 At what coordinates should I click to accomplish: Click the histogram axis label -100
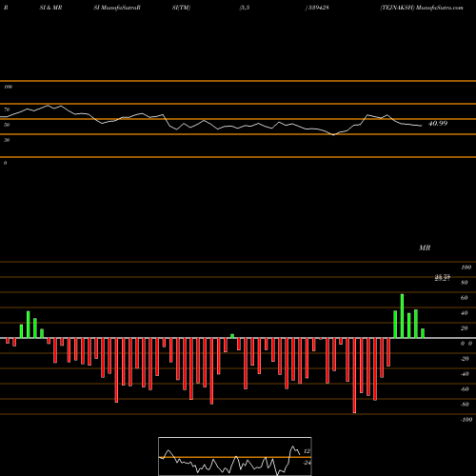tap(466, 420)
